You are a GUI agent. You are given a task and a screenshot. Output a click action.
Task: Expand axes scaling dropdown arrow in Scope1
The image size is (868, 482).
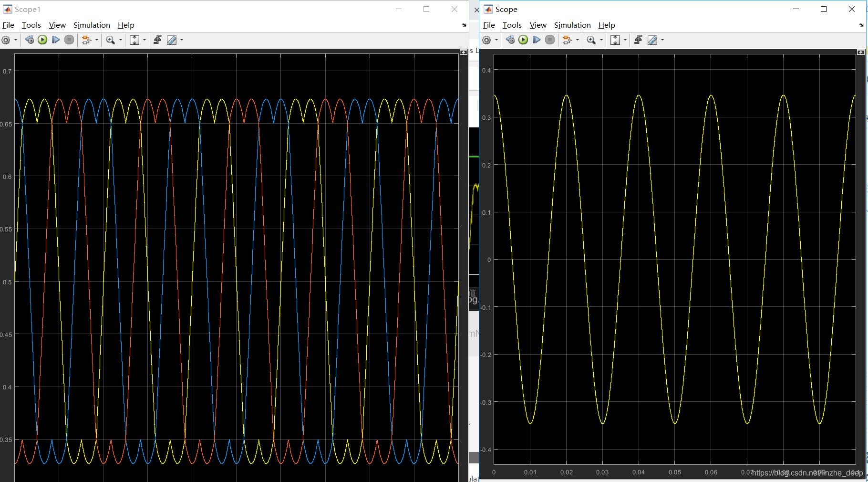point(145,40)
